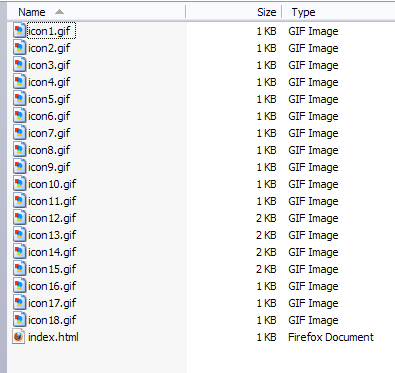Select the icon1.gif file icon
The image size is (395, 373).
point(19,31)
